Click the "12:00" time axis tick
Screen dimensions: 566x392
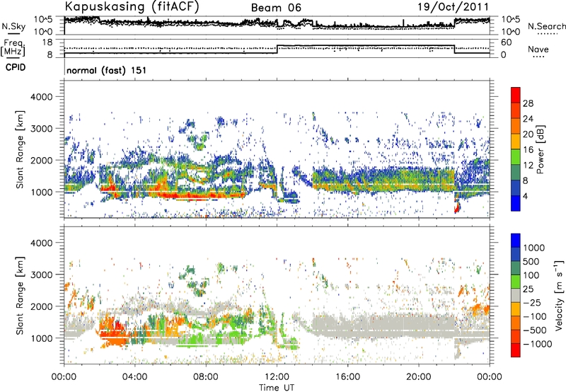coord(277,377)
